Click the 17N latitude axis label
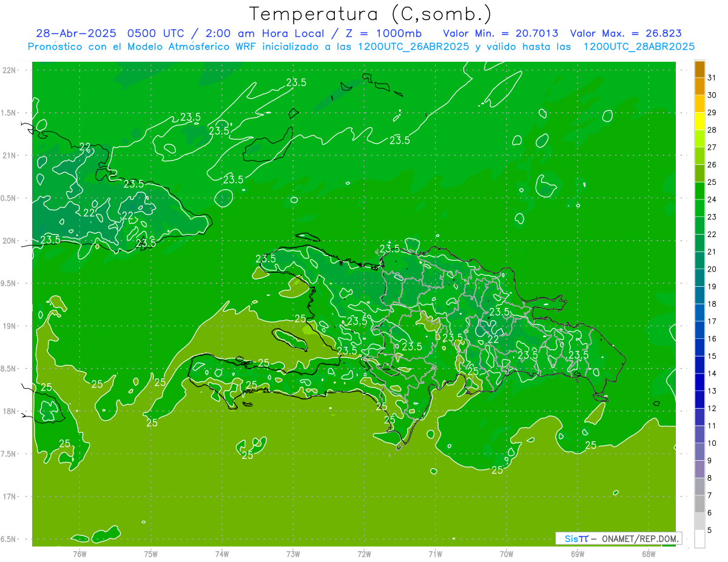Screen dimensions: 728x562 pos(8,497)
